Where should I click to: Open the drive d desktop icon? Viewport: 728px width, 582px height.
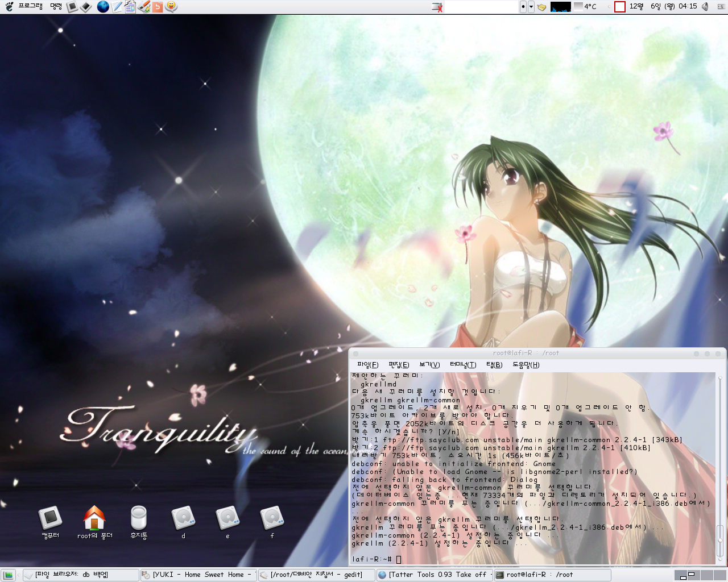point(183,522)
